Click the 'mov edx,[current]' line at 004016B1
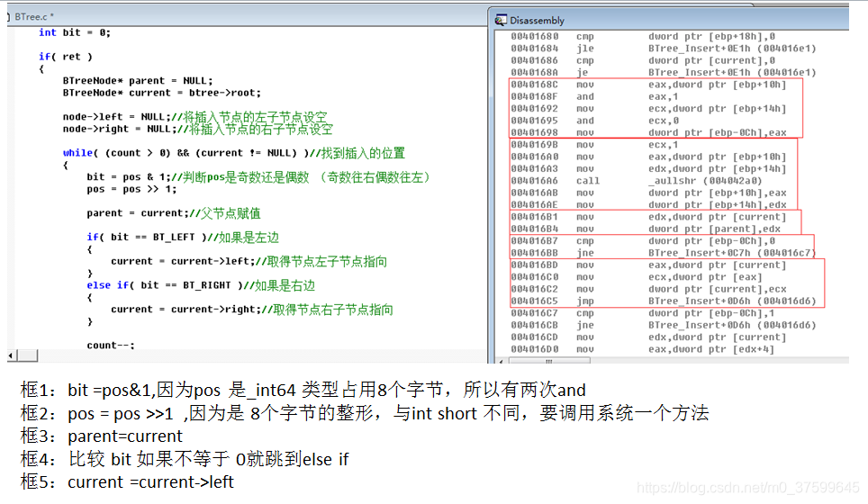The height and width of the screenshot is (504, 868). point(648,217)
